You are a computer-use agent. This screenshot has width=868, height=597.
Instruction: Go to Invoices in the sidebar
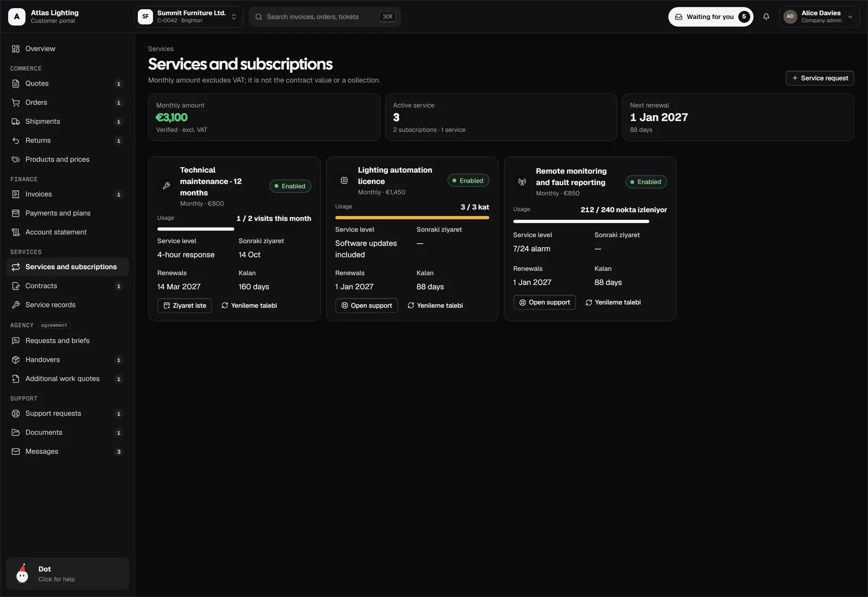click(67, 194)
